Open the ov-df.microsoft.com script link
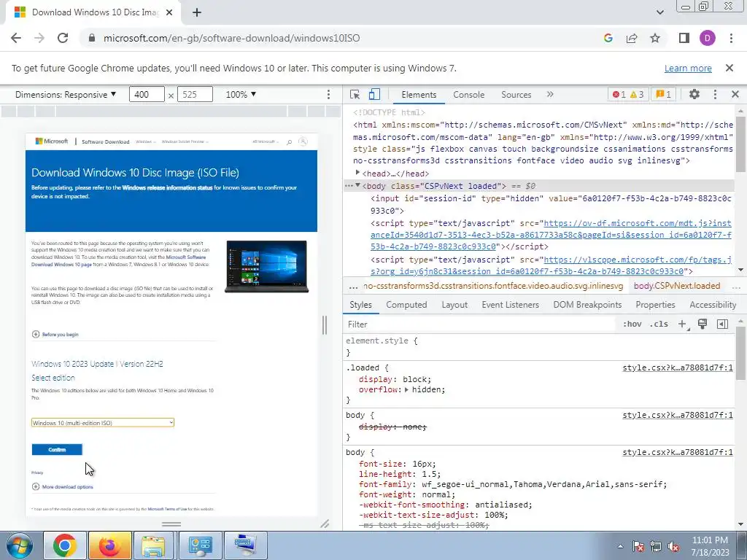747x560 pixels. [x=551, y=235]
